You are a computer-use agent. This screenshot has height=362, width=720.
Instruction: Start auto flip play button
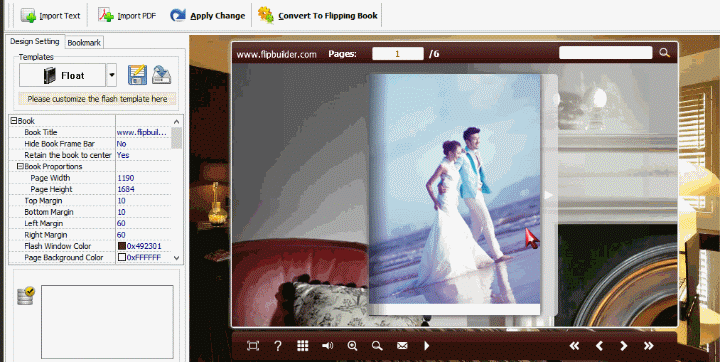click(x=427, y=346)
